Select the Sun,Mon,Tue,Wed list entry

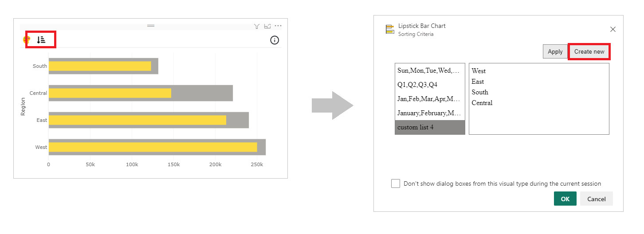tap(430, 70)
